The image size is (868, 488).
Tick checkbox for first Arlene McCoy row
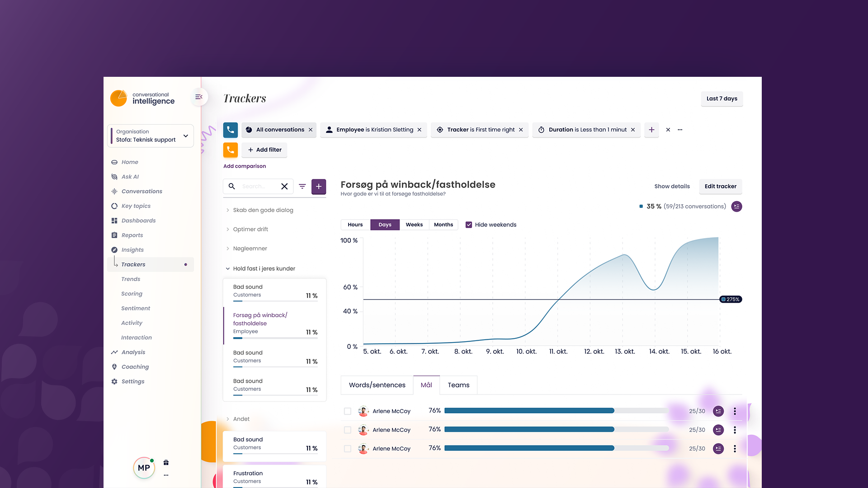pos(348,411)
